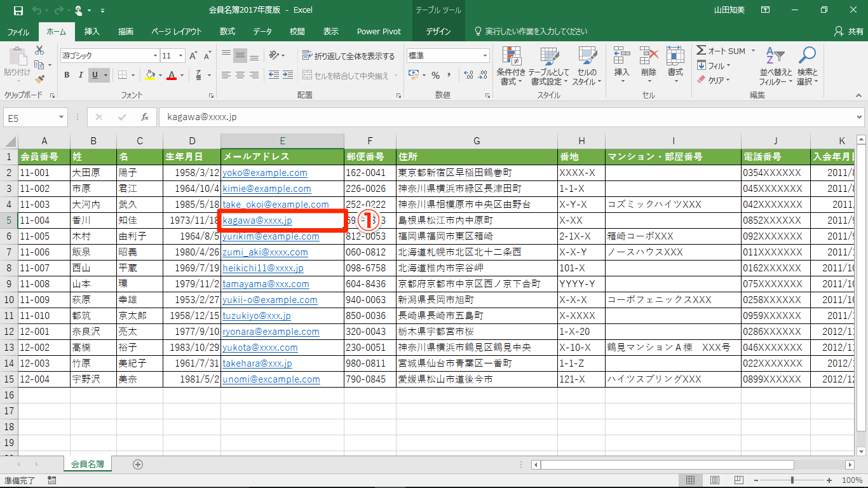Open the font size dropdown
Viewport: 868px width, 488px height.
click(x=182, y=56)
